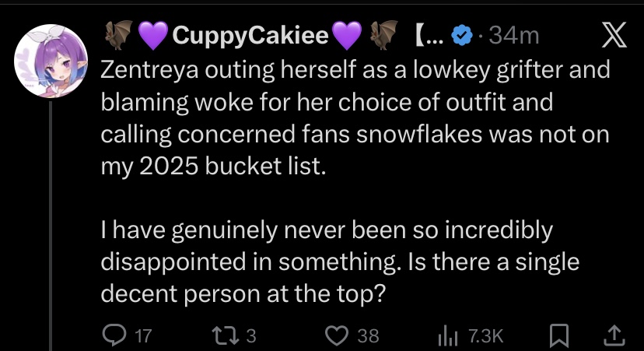Image resolution: width=644 pixels, height=351 pixels.
Task: Open the view analytics bar chart icon
Action: [448, 335]
